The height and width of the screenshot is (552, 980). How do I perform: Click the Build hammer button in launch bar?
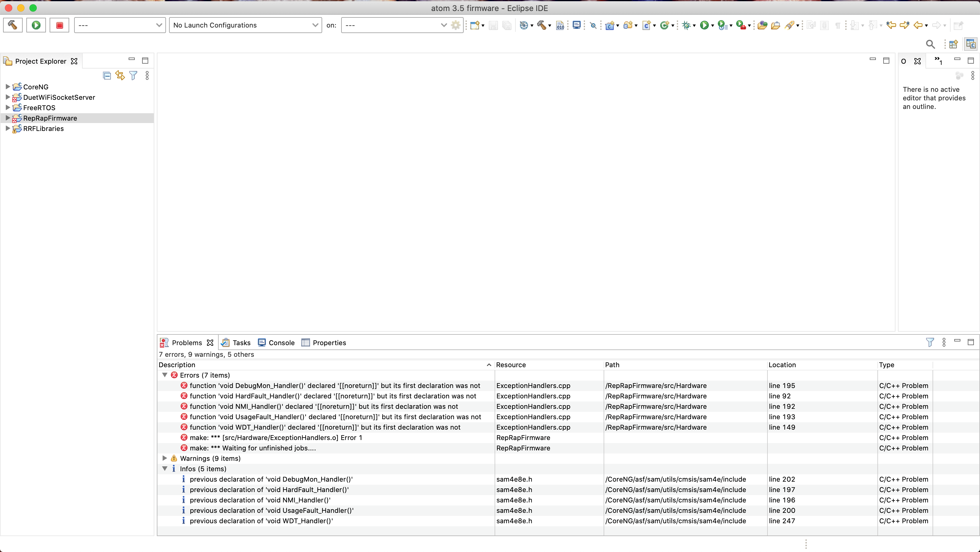point(13,25)
